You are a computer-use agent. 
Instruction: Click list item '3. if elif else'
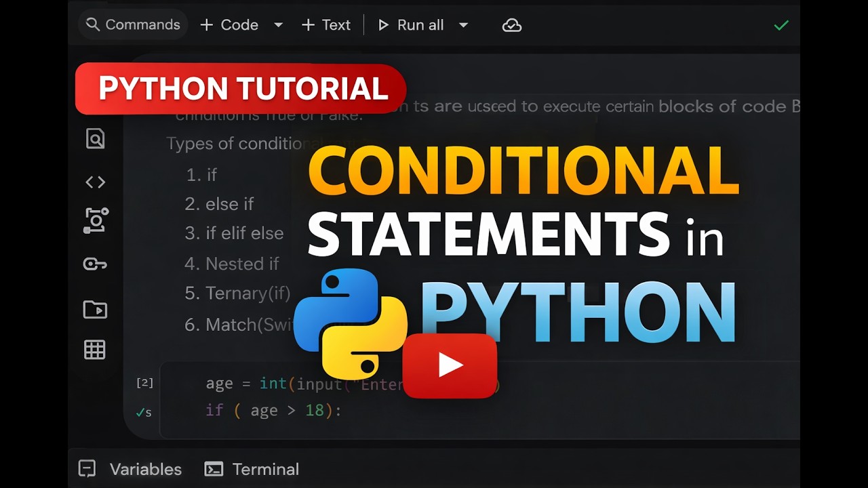(x=234, y=233)
